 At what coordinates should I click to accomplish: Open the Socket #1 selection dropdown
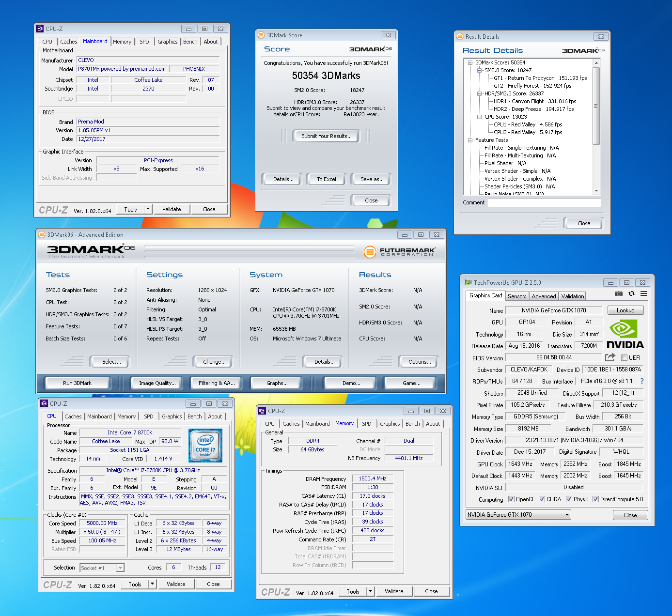pos(102,568)
